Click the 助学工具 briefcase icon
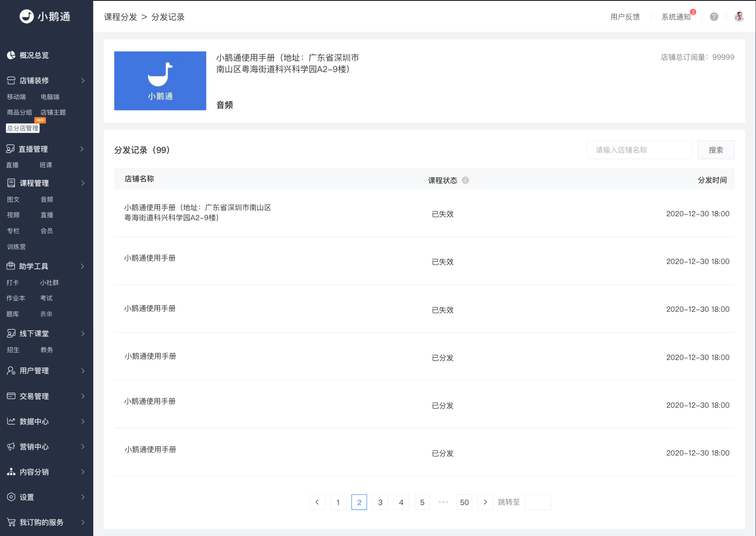 point(11,266)
